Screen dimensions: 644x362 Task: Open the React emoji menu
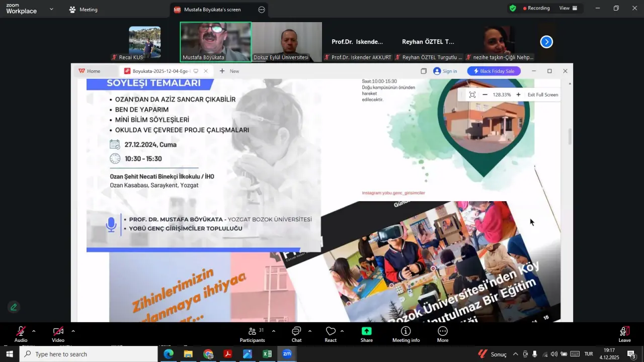point(331,334)
